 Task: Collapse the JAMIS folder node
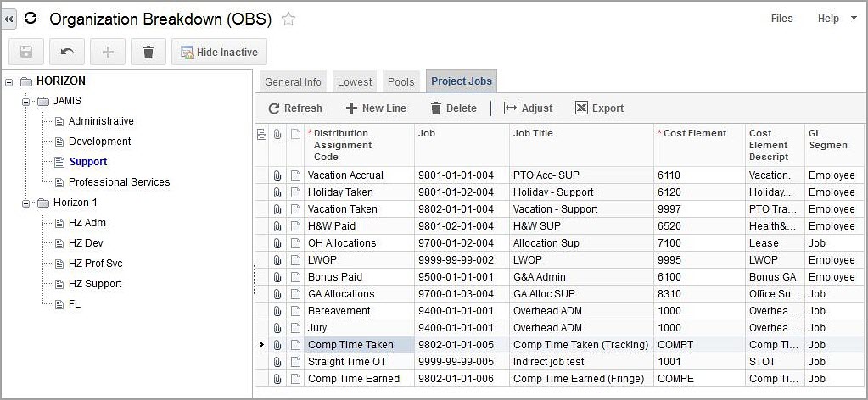click(x=26, y=102)
